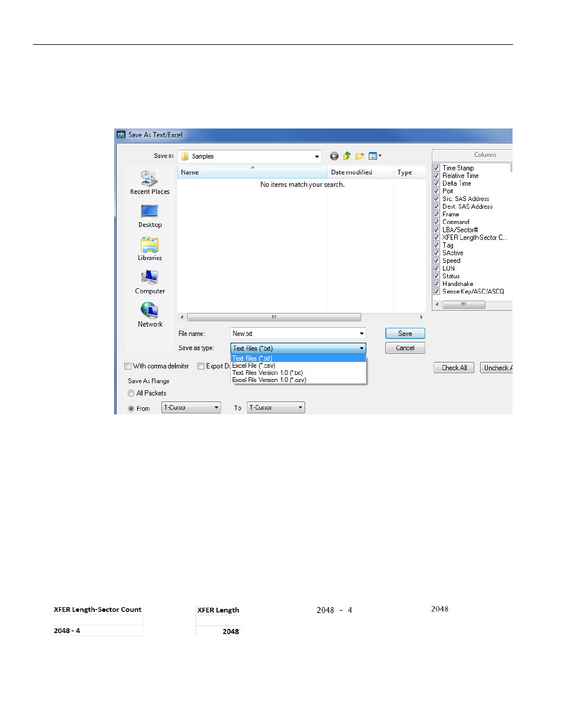Open the Save in folder dropdown
The height and width of the screenshot is (728, 562).
pyautogui.click(x=317, y=156)
